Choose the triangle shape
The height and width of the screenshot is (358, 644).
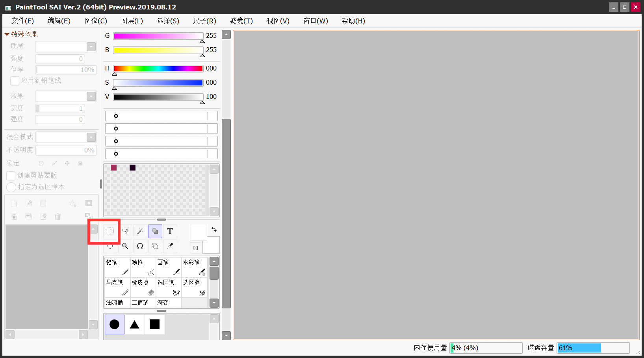(135, 325)
